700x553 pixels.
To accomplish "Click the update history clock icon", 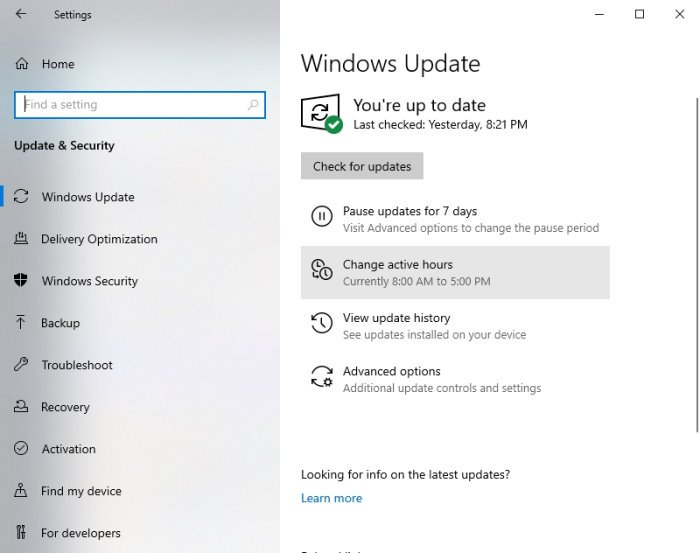I will pyautogui.click(x=322, y=323).
